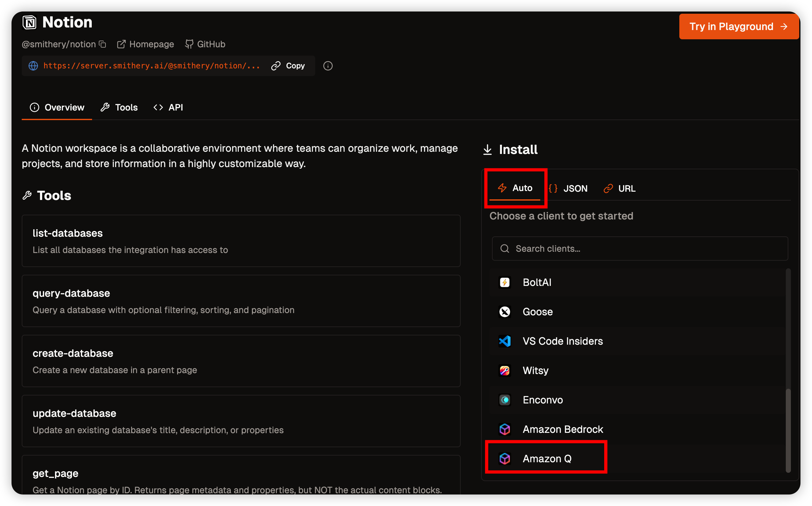The image size is (812, 506).
Task: Click the Witsy client icon
Action: 504,370
